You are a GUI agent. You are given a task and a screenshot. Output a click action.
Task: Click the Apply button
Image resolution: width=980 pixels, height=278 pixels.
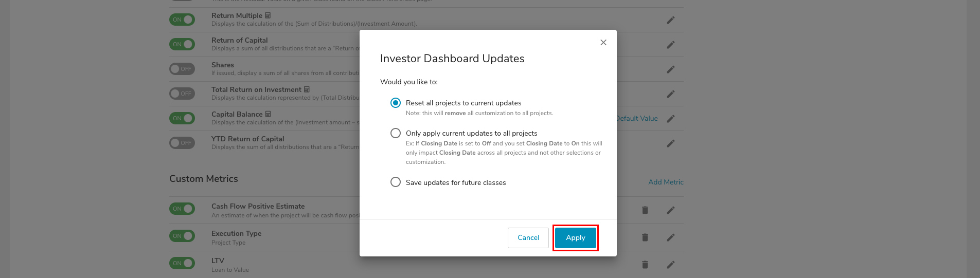(576, 238)
